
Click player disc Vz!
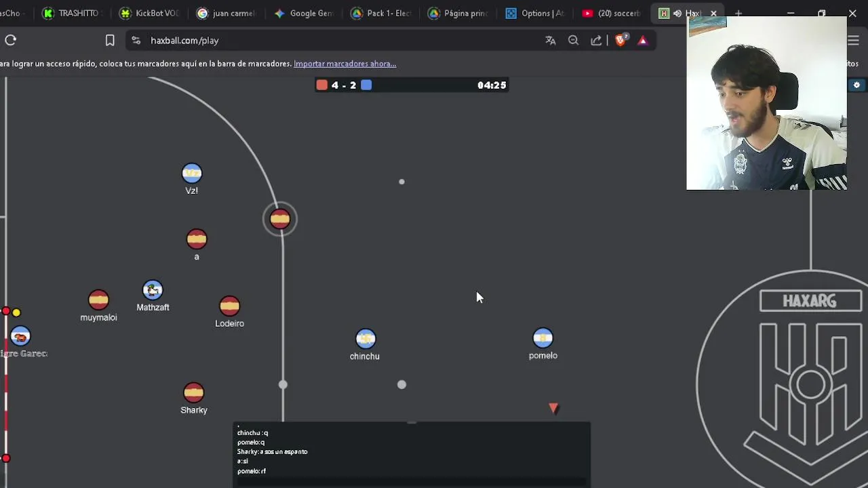coord(192,174)
